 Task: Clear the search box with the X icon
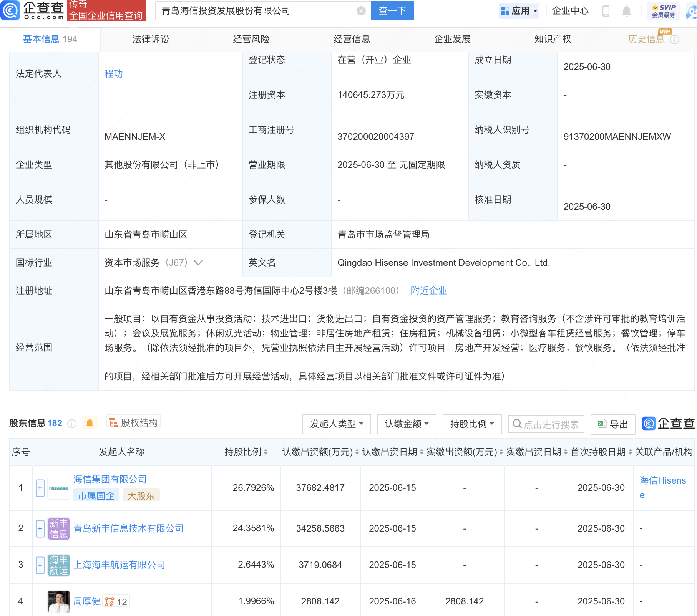pos(361,11)
